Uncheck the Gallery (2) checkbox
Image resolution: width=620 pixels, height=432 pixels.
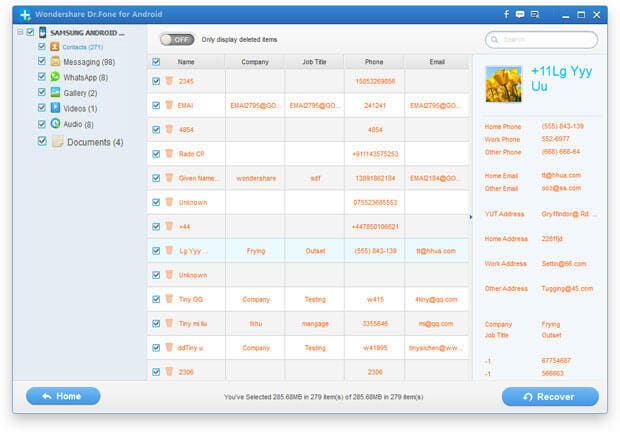(42, 92)
